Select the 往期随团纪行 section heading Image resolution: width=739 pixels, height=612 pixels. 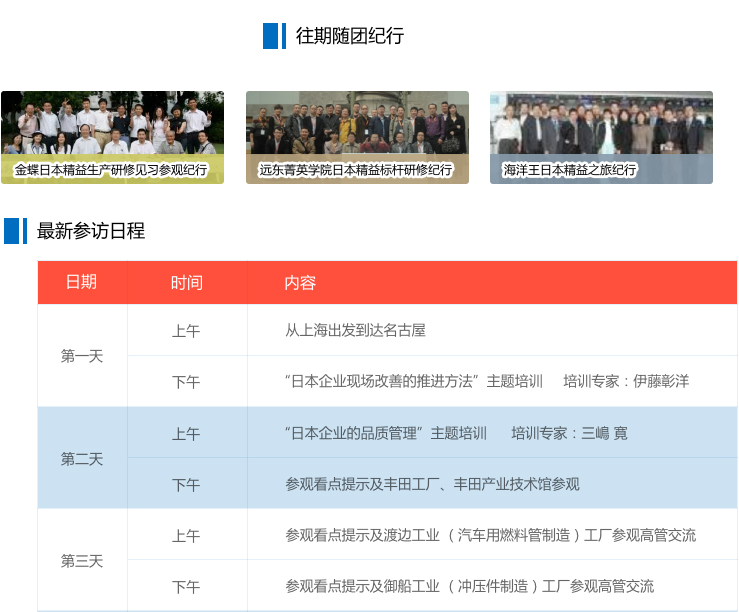(349, 36)
